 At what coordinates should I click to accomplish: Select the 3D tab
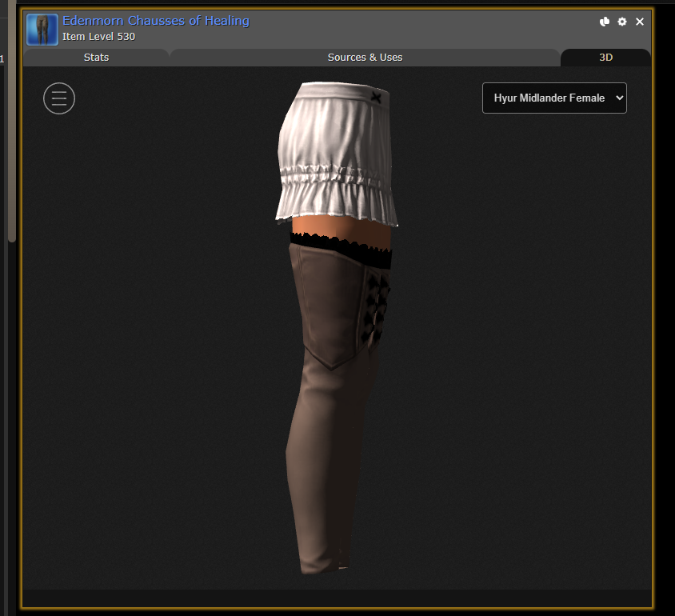605,58
